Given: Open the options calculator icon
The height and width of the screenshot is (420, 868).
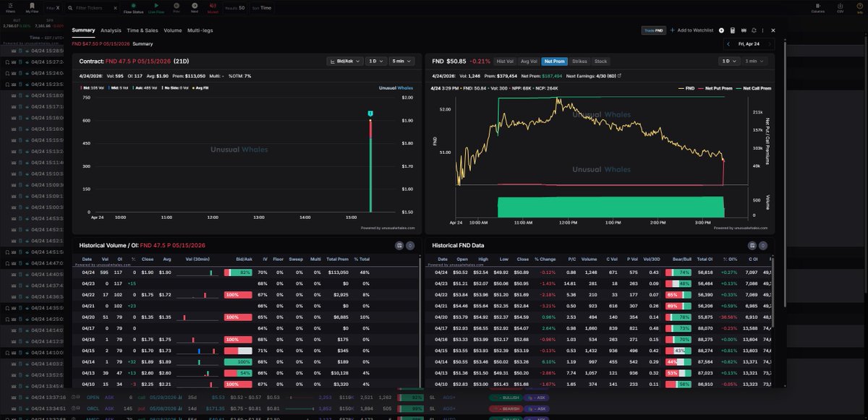Looking at the screenshot, I should coord(733,30).
